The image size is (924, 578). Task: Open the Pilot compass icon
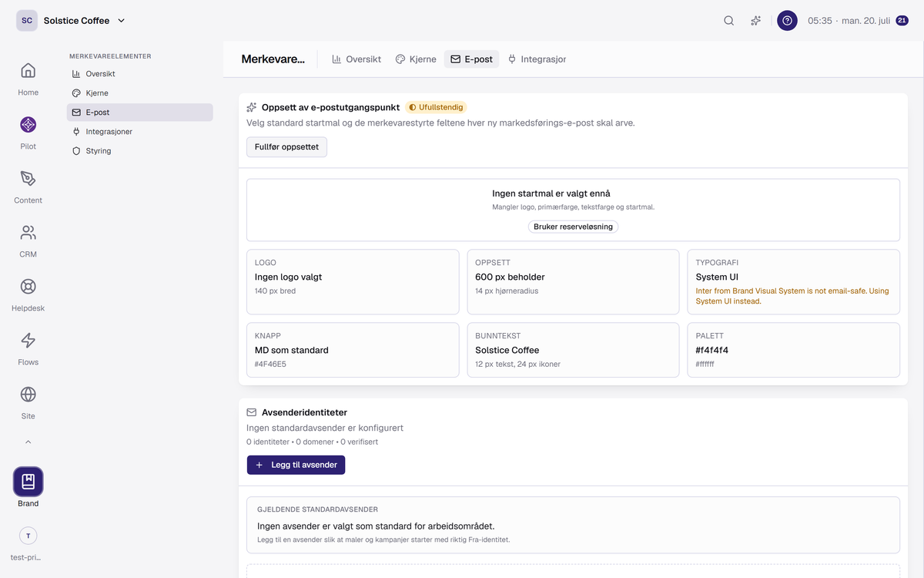pos(28,125)
